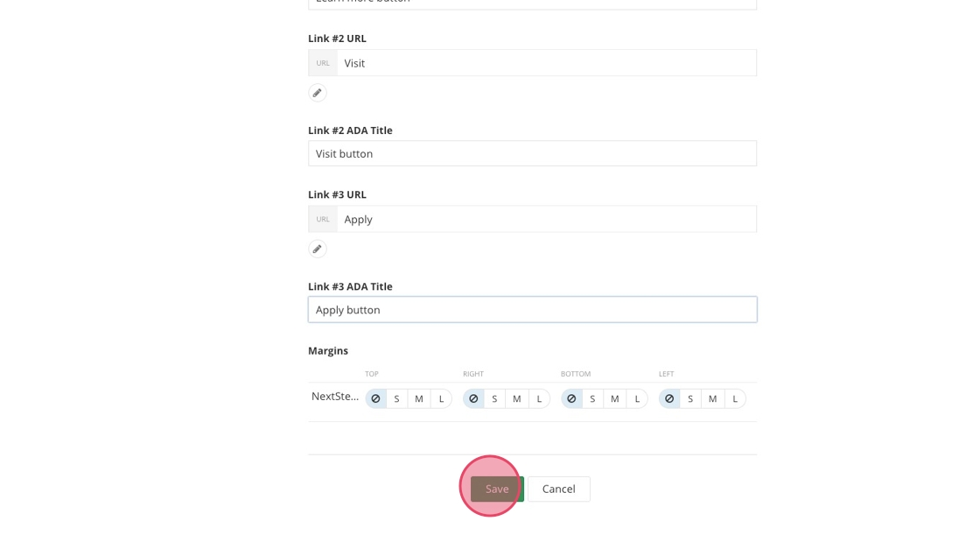The image size is (980, 549).
Task: Set top margin to M
Action: coord(419,398)
